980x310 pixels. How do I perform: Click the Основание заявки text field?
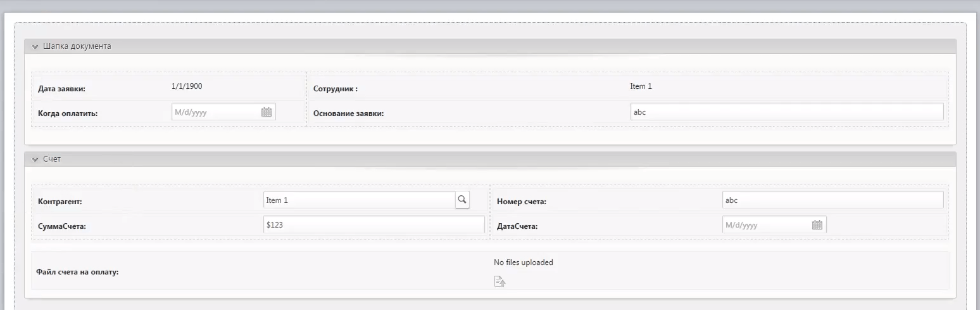786,112
